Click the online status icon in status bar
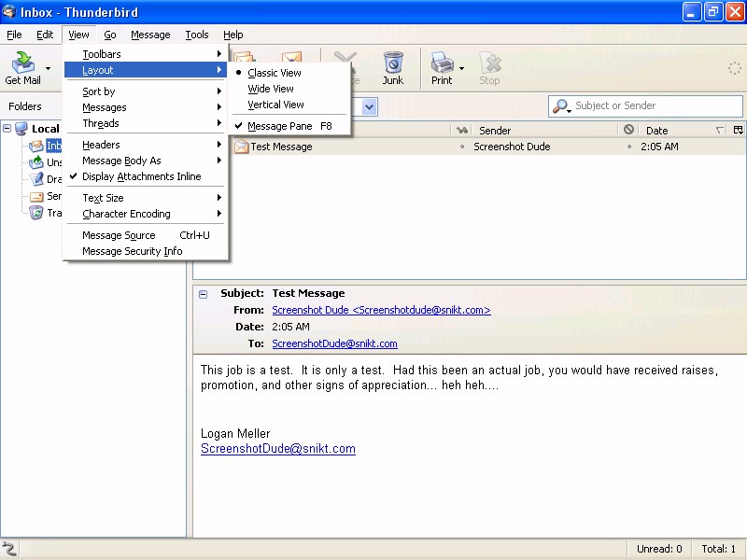 coord(9,549)
